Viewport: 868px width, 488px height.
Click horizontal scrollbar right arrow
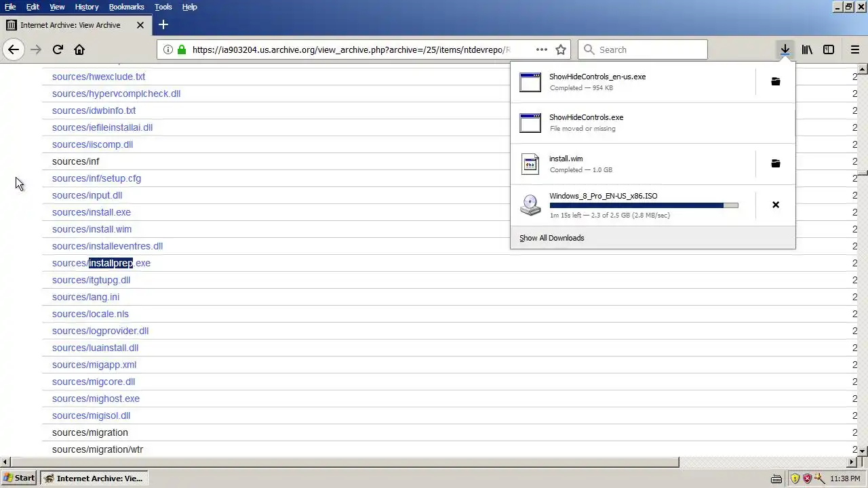click(852, 462)
